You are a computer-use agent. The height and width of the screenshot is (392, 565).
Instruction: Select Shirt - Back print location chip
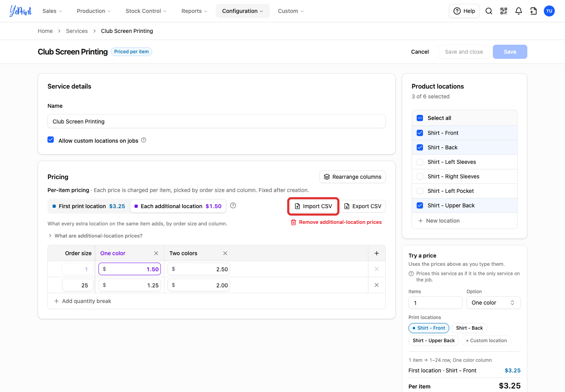(469, 328)
